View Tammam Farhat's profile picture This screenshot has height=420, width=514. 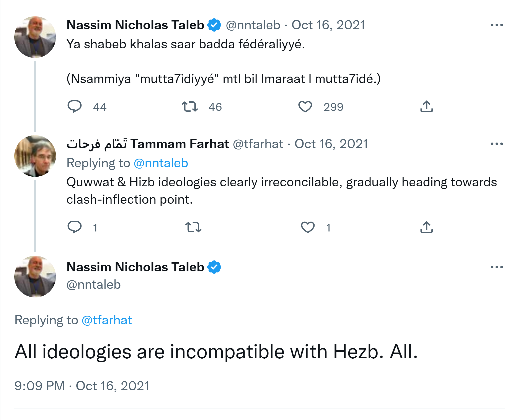tap(35, 156)
